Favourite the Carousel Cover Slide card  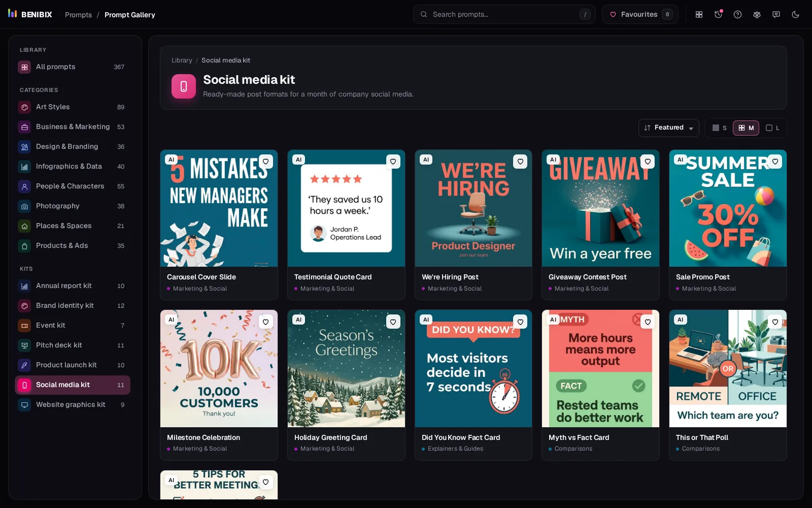click(265, 162)
